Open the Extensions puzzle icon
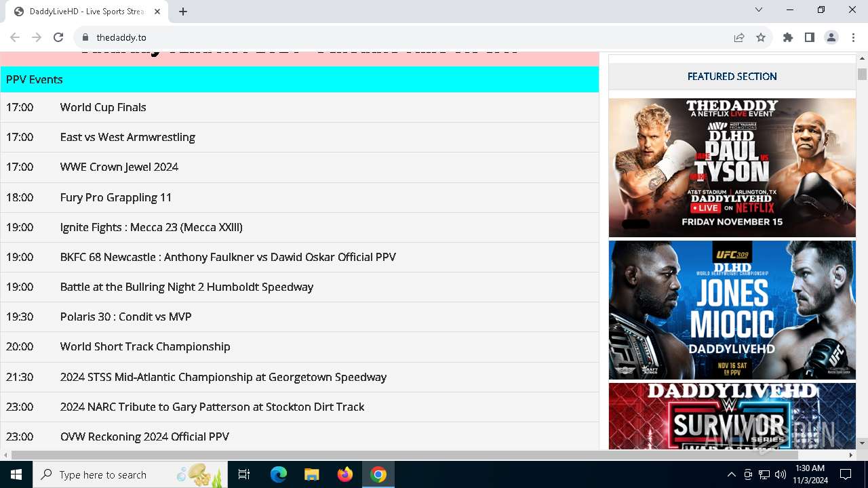Viewport: 868px width, 488px height. coord(788,37)
